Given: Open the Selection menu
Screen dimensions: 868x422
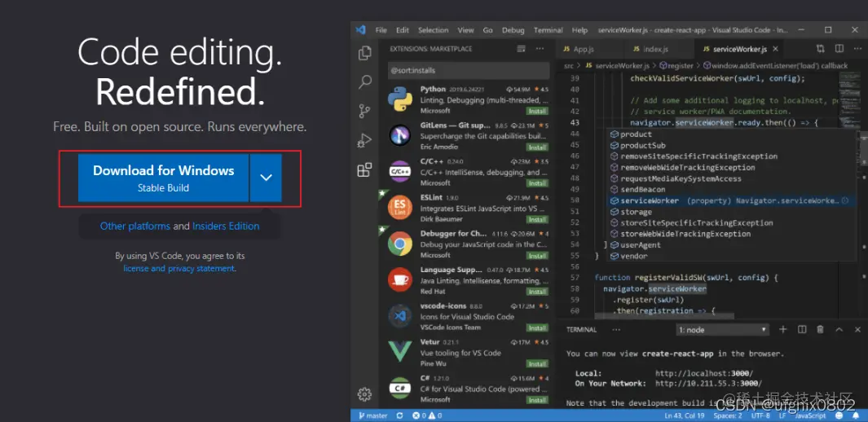Looking at the screenshot, I should coord(433,30).
